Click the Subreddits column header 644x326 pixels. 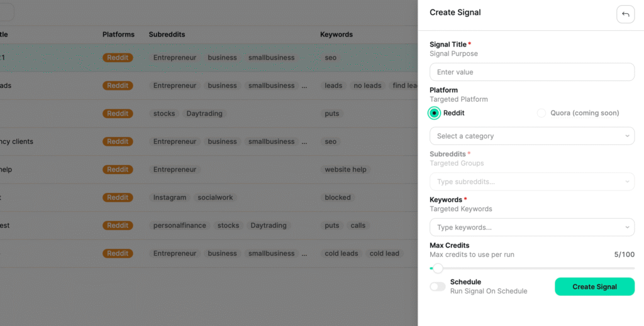(x=167, y=35)
